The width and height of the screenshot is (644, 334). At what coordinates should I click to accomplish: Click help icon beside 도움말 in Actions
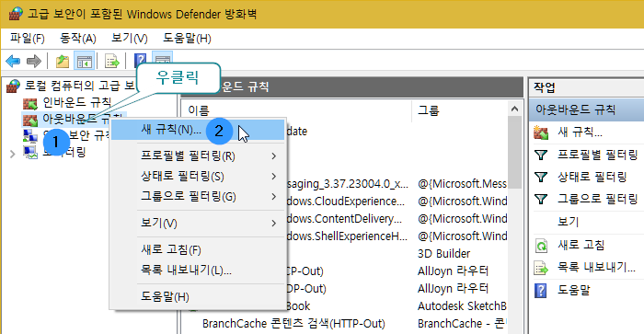[541, 291]
